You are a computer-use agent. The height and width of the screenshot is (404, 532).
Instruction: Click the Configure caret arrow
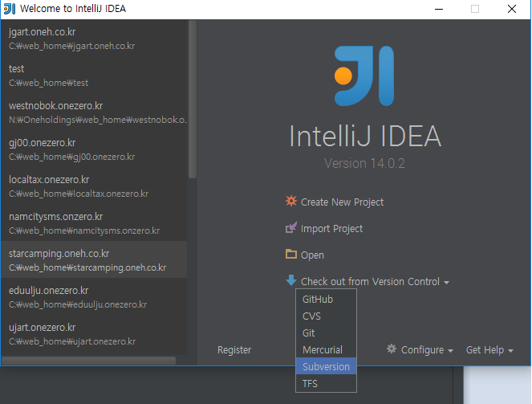tap(450, 351)
